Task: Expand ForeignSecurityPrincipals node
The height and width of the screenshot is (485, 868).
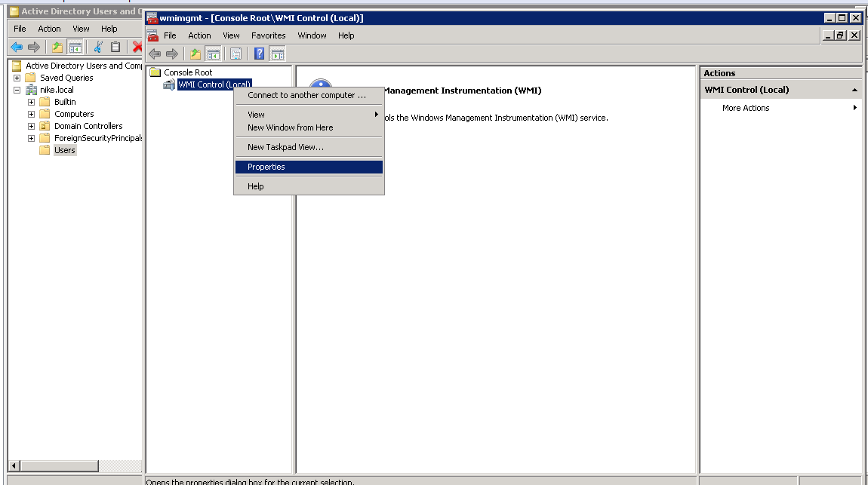Action: 31,138
